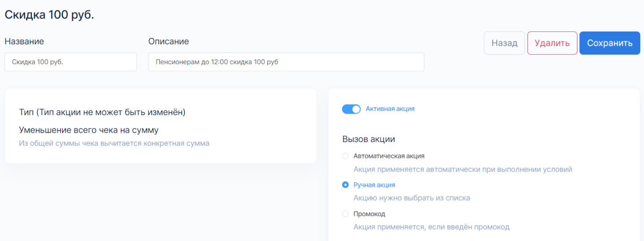Screen dimensions: 644x241
Task: Click the page heading "Скидка 100 руб."
Action: 49,15
